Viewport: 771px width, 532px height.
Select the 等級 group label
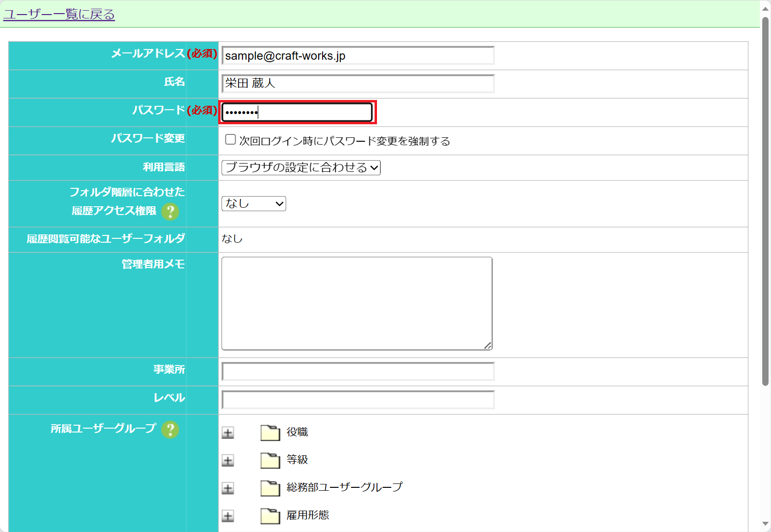(x=297, y=459)
